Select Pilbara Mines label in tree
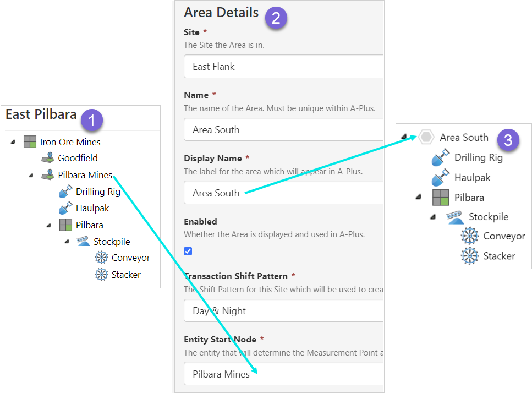This screenshot has height=393, width=532. click(x=85, y=175)
